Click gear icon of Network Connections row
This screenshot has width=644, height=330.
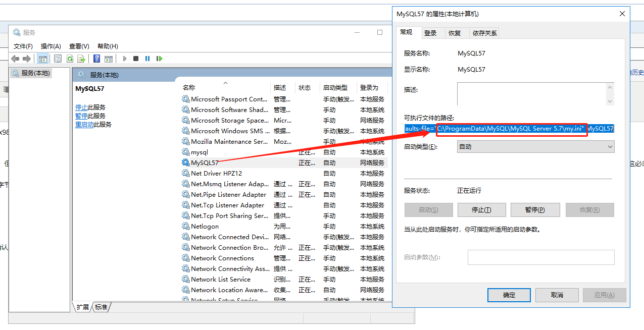[186, 258]
